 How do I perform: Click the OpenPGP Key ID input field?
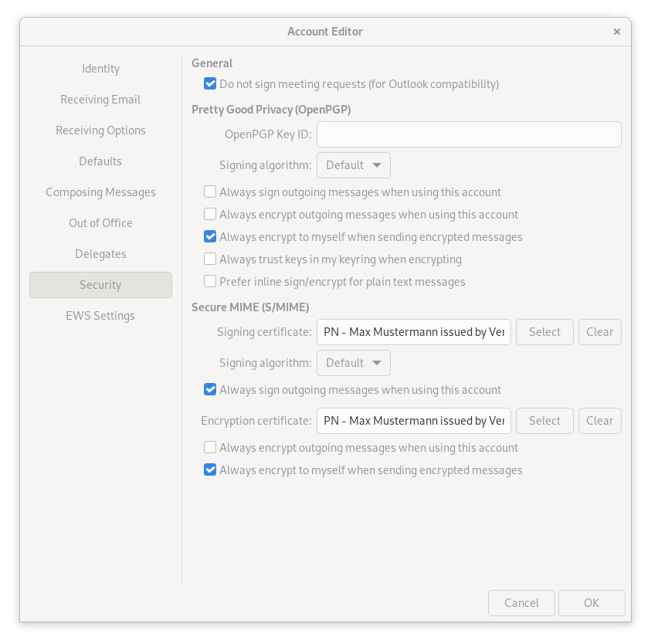point(469,134)
